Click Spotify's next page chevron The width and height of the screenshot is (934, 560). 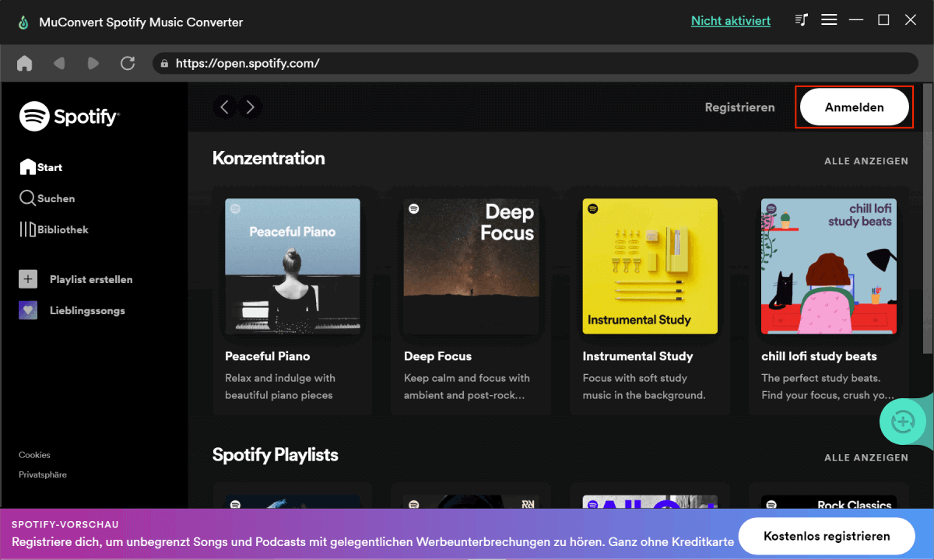point(250,107)
